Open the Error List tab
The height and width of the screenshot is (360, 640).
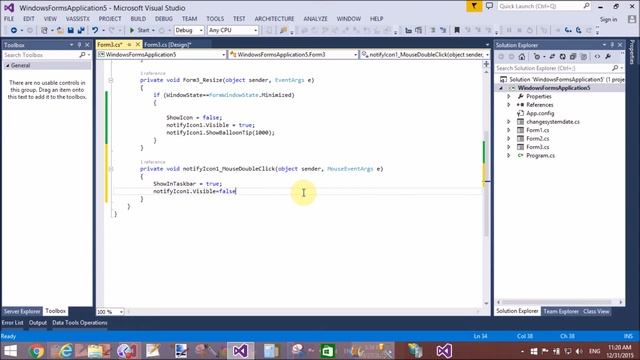[x=12, y=323]
